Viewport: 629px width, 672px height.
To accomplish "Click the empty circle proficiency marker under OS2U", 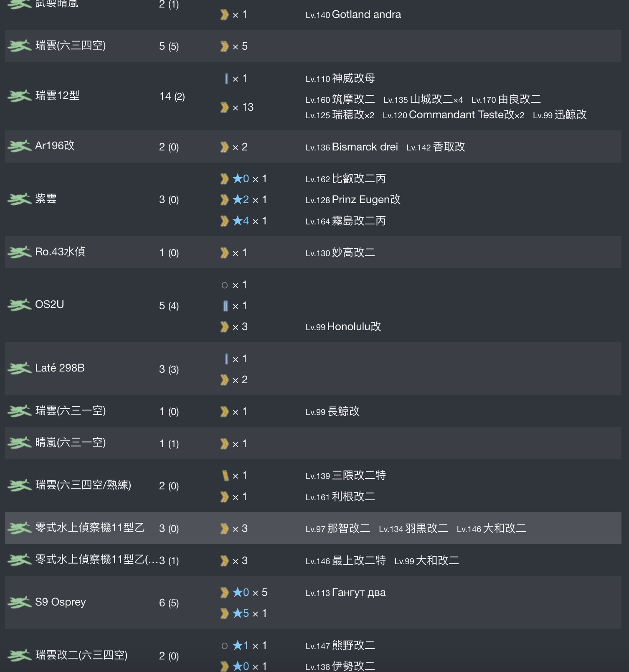I will 225,285.
